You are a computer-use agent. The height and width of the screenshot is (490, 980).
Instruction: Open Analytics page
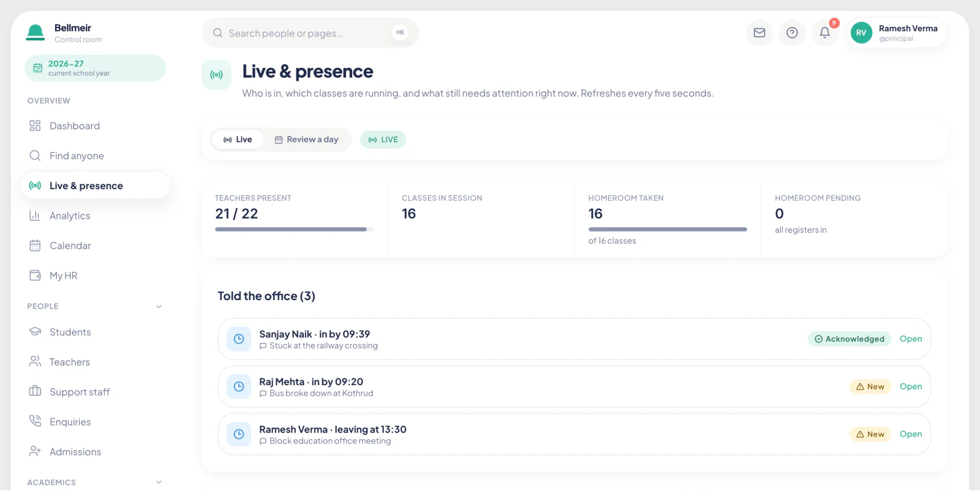point(95,216)
